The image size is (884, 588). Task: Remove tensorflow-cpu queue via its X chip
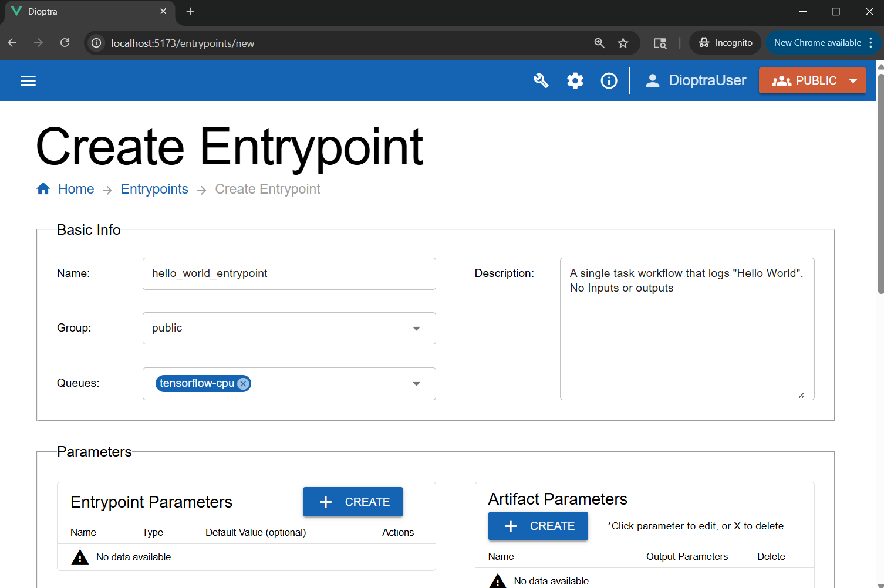[x=242, y=383]
